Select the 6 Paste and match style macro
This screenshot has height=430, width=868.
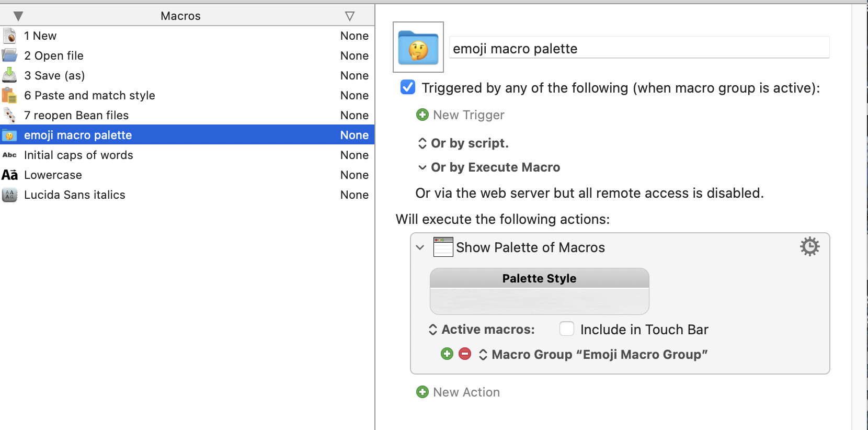tap(89, 95)
